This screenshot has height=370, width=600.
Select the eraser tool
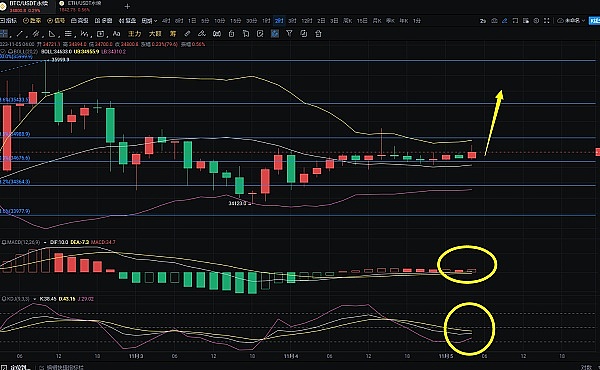click(202, 34)
